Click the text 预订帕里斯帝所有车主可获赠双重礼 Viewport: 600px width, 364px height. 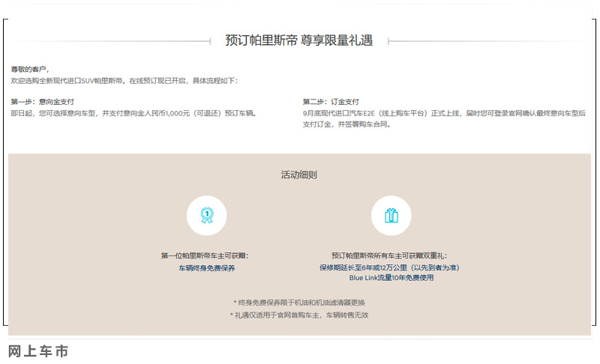coord(389,255)
